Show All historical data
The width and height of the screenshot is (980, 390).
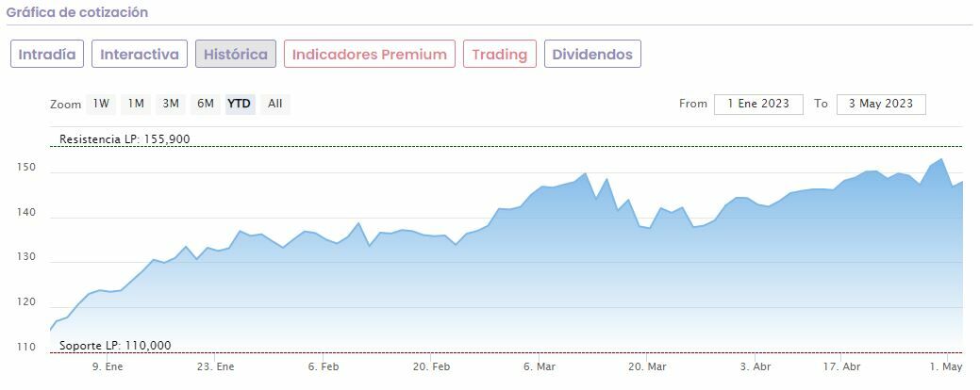pos(274,104)
